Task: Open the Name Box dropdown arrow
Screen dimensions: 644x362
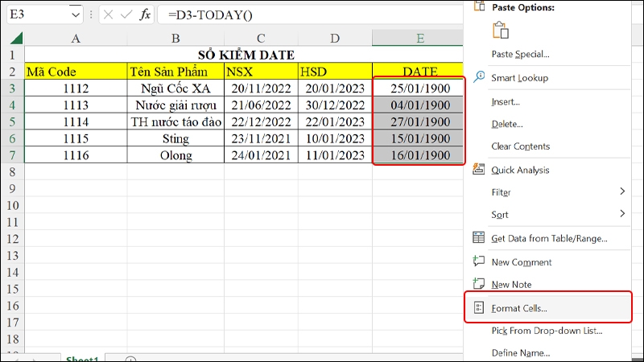Action: [x=76, y=15]
